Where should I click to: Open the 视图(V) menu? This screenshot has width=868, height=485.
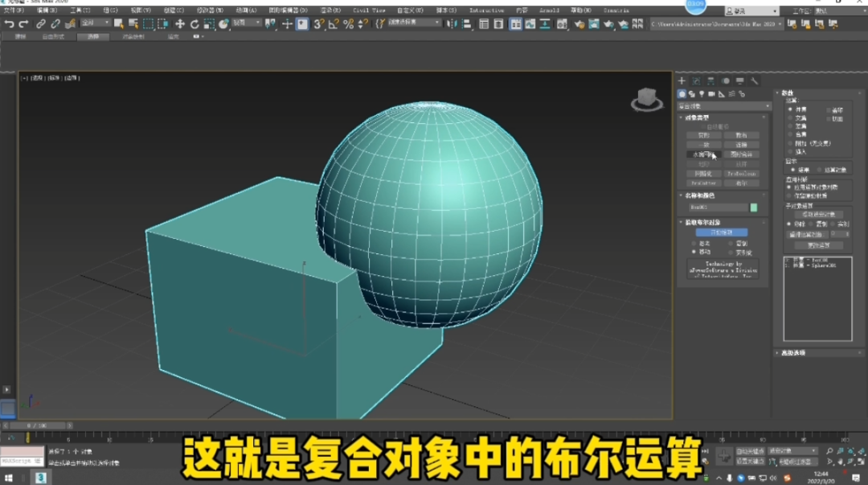[141, 10]
